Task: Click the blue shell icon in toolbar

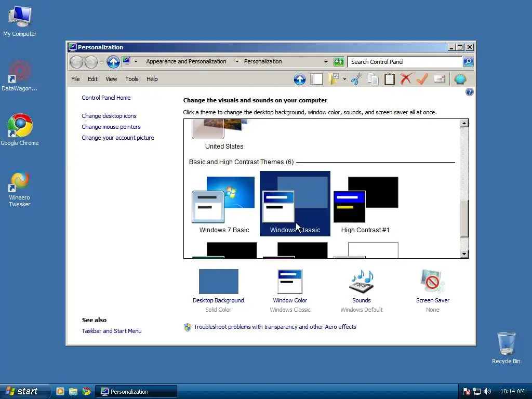Action: [x=460, y=79]
